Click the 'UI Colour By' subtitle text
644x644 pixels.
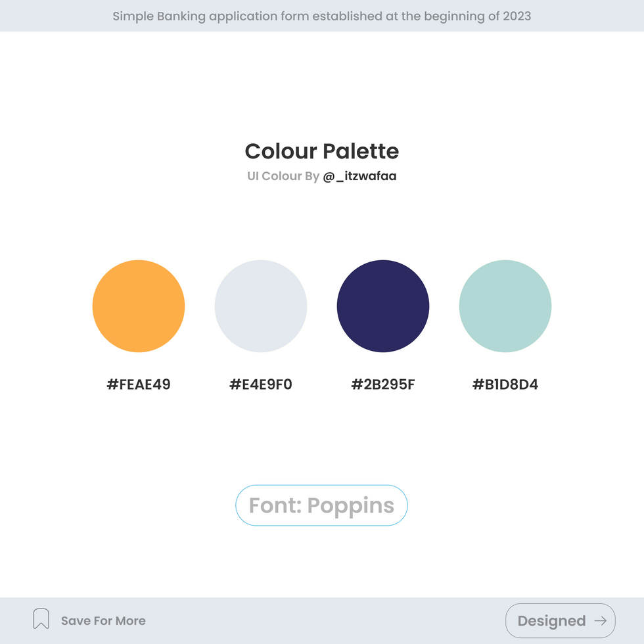283,176
